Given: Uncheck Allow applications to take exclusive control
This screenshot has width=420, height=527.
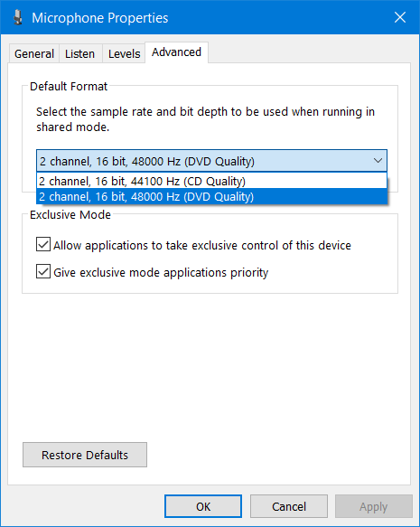Looking at the screenshot, I should click(x=43, y=245).
